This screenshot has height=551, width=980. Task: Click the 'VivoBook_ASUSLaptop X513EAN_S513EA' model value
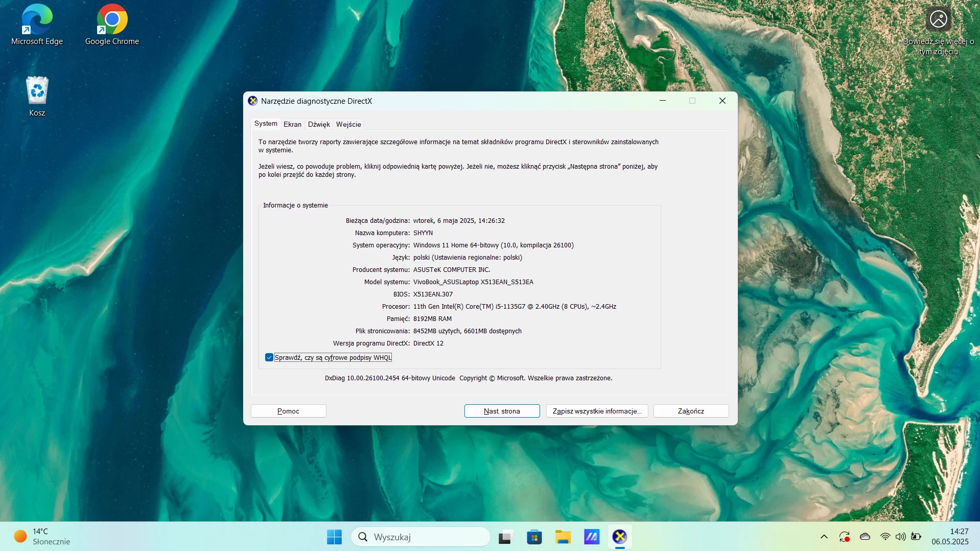473,282
